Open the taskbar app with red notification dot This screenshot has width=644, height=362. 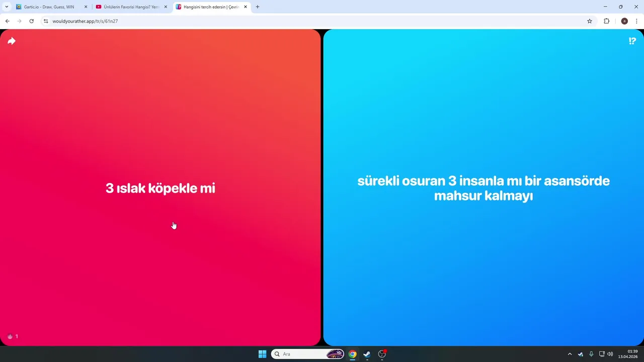tap(382, 354)
